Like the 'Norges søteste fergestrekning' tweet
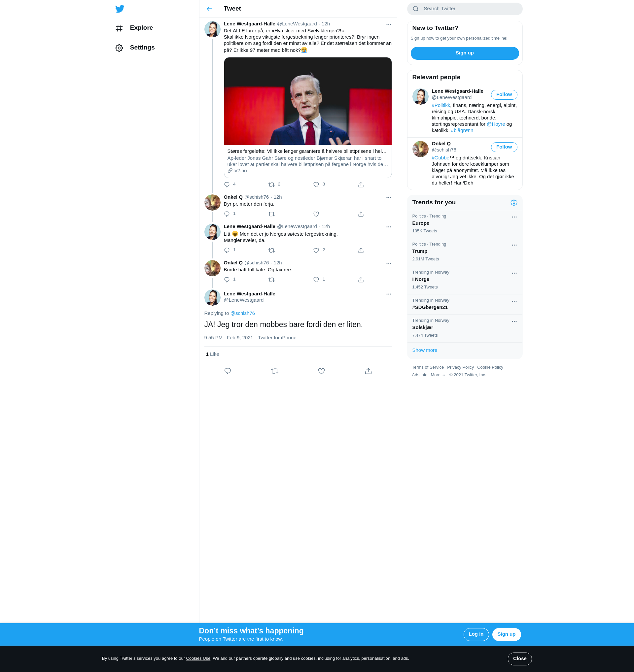This screenshot has width=634, height=672. (x=316, y=250)
